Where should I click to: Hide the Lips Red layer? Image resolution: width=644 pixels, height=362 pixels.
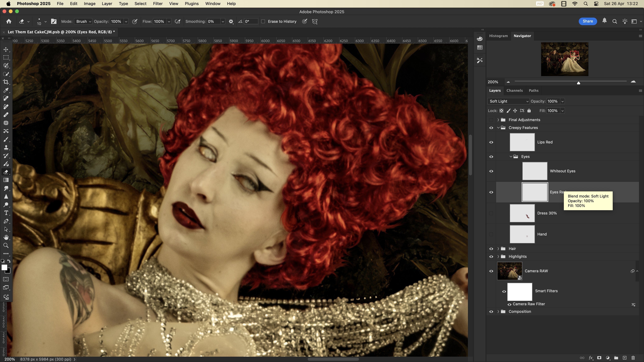coord(491,142)
